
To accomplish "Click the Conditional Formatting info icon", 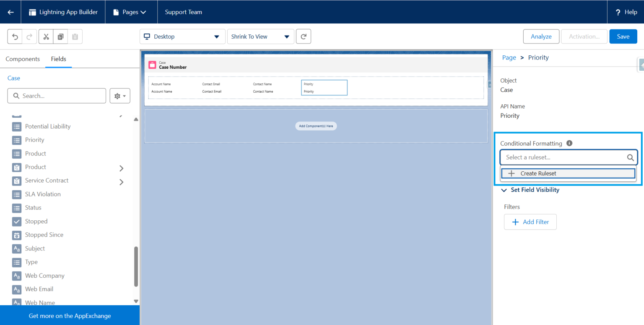I will tap(569, 143).
